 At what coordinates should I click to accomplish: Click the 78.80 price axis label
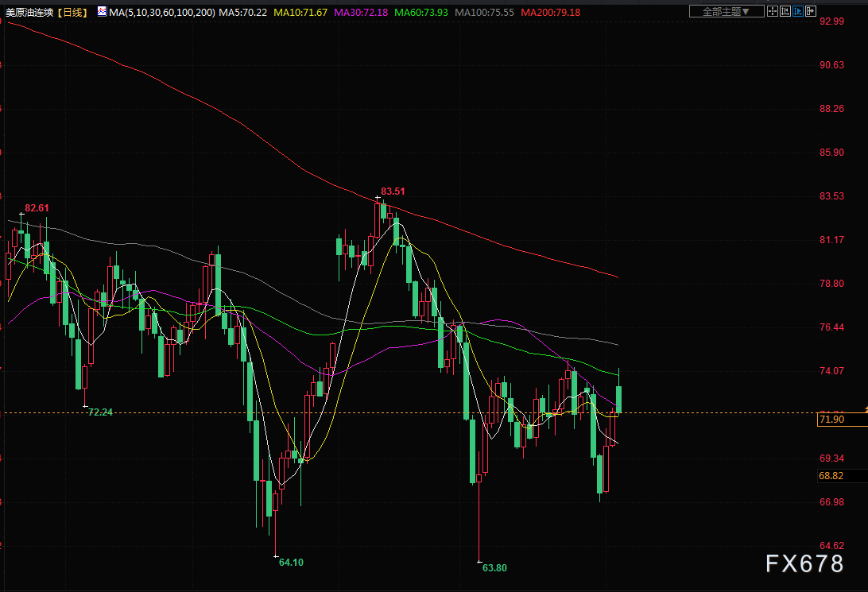coord(831,283)
